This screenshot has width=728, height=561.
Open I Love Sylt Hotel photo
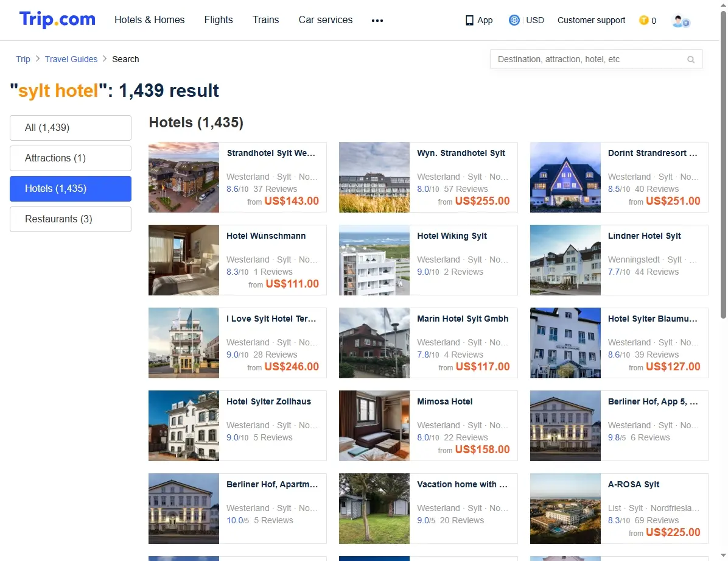184,343
